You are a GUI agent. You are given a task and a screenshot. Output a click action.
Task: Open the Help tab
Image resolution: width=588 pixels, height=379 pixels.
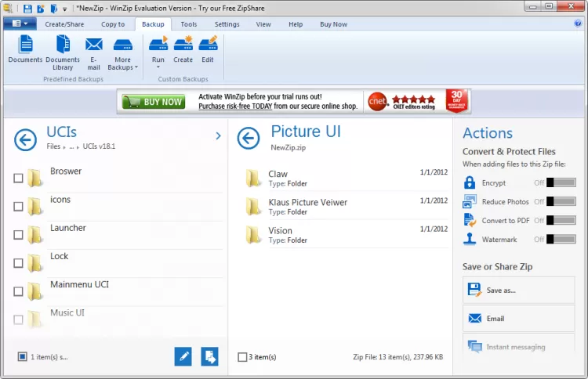[x=296, y=24]
